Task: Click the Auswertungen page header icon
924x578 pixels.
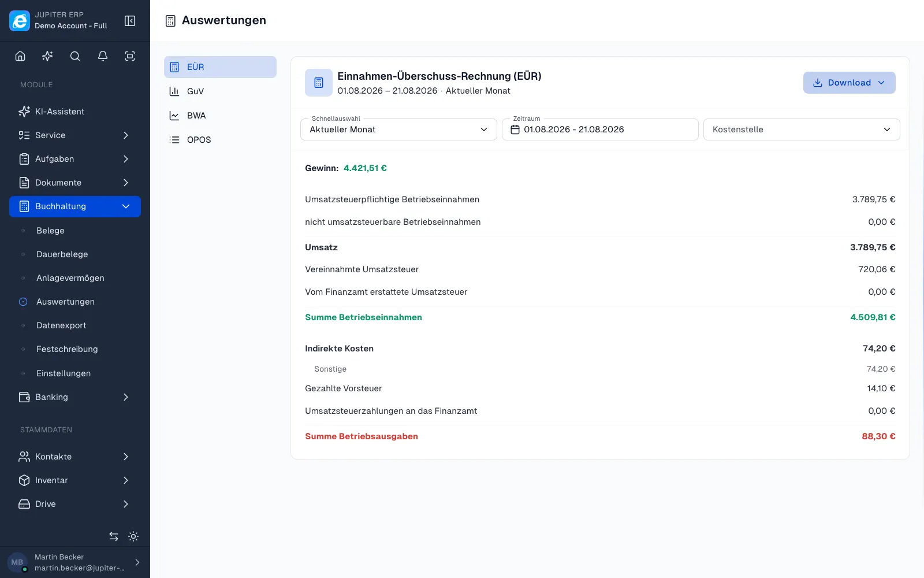Action: (x=170, y=21)
